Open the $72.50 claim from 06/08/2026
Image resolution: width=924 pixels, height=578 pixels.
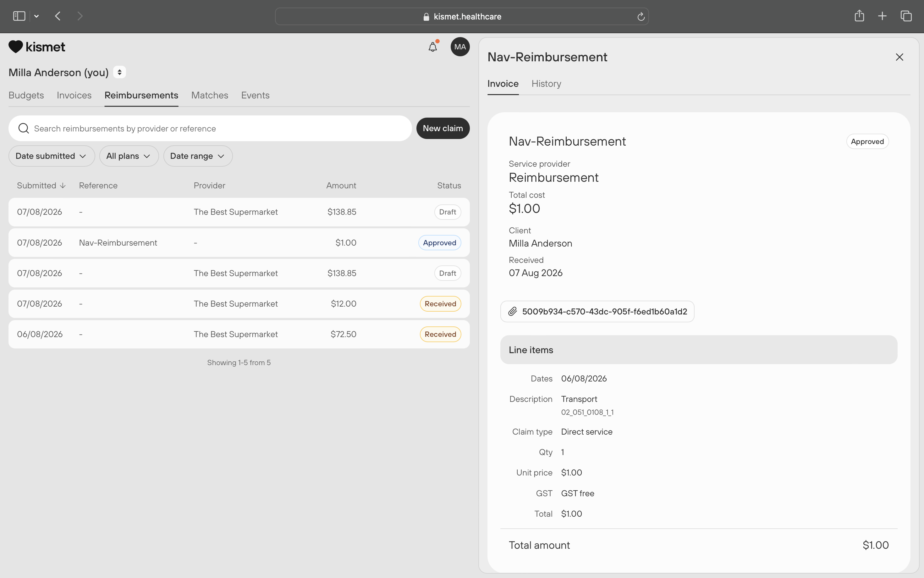[239, 334]
